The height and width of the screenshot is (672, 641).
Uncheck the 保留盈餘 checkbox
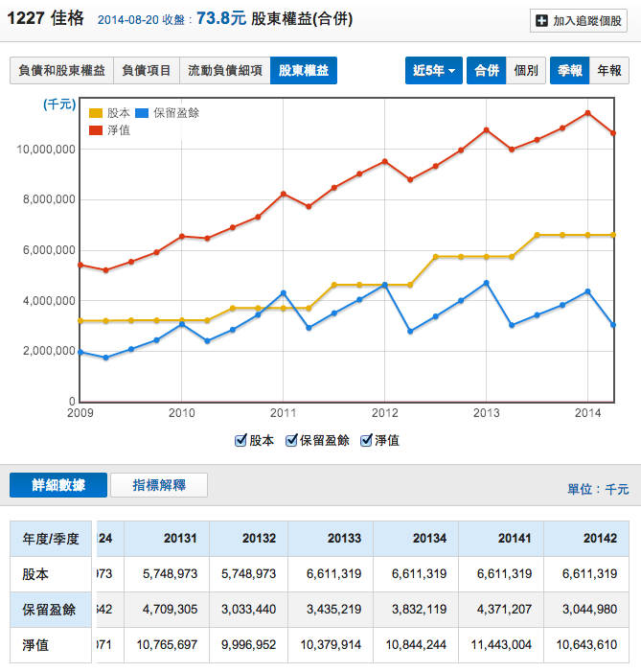tap(291, 440)
